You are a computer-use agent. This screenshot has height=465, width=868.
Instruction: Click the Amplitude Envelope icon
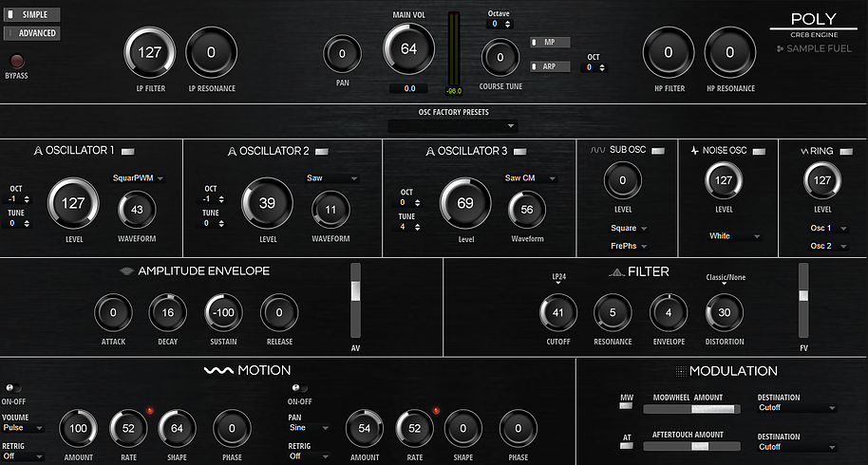(126, 270)
